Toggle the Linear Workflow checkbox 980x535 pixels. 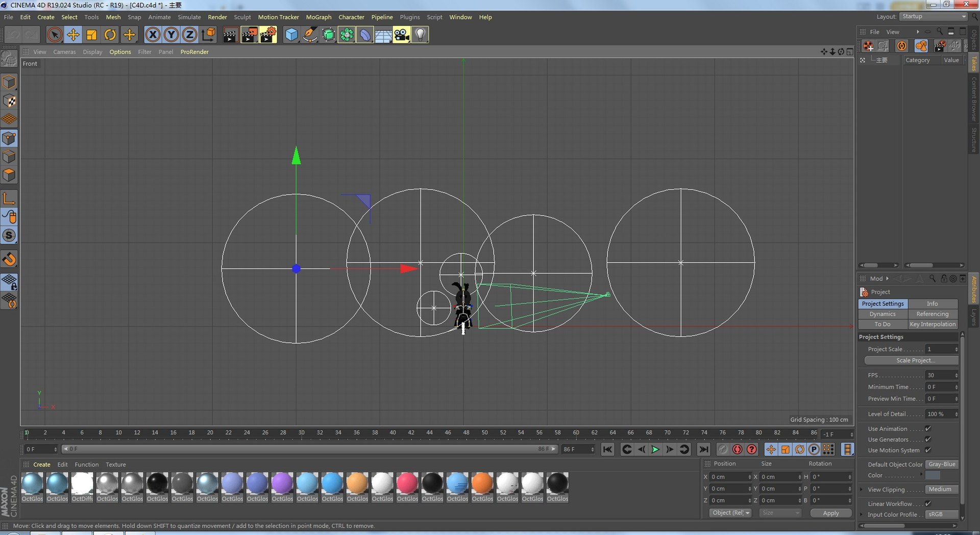click(928, 504)
